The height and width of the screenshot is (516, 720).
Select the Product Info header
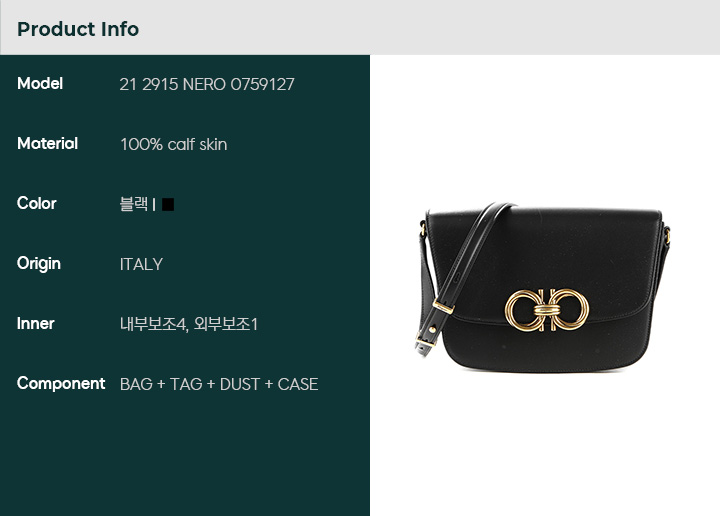[78, 29]
